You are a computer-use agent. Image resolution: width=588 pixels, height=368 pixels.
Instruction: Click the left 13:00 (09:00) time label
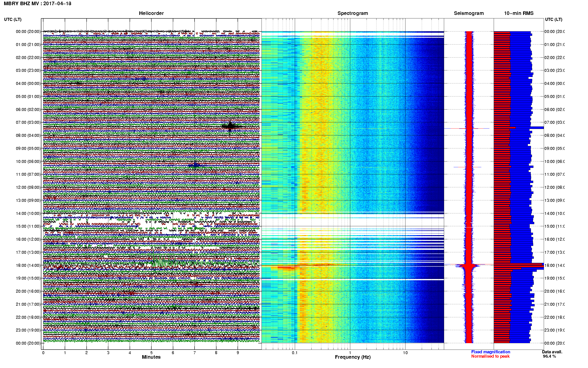[x=28, y=200]
